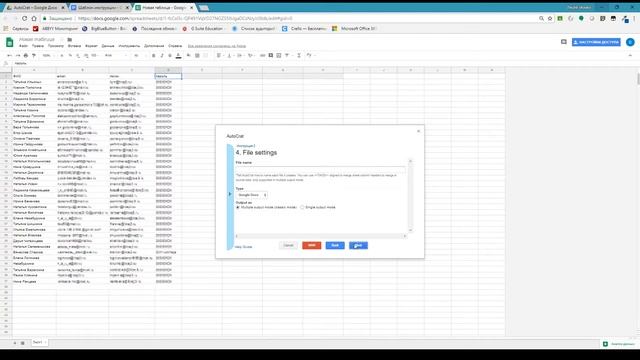
Task: Click the Лист1 sheet tab
Action: (39, 342)
